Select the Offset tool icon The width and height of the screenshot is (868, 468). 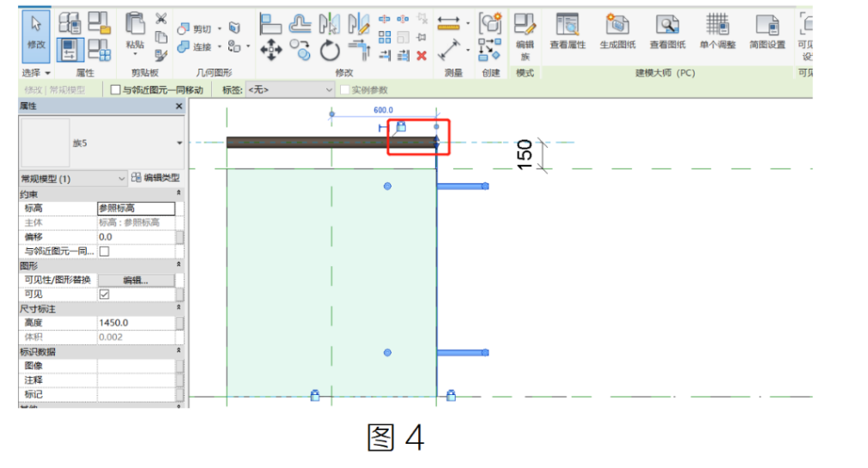(300, 24)
